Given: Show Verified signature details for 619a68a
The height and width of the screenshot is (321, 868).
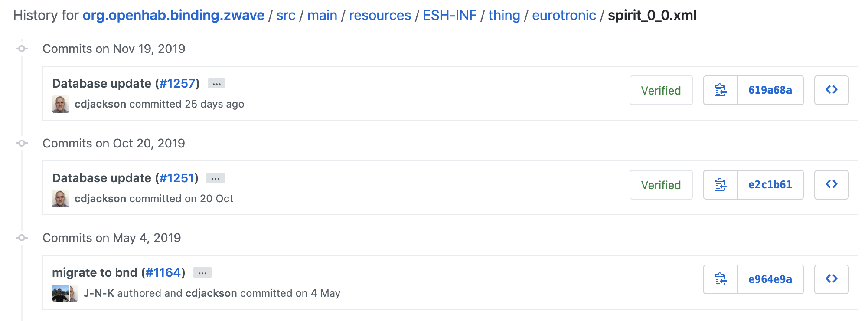Looking at the screenshot, I should click(661, 90).
